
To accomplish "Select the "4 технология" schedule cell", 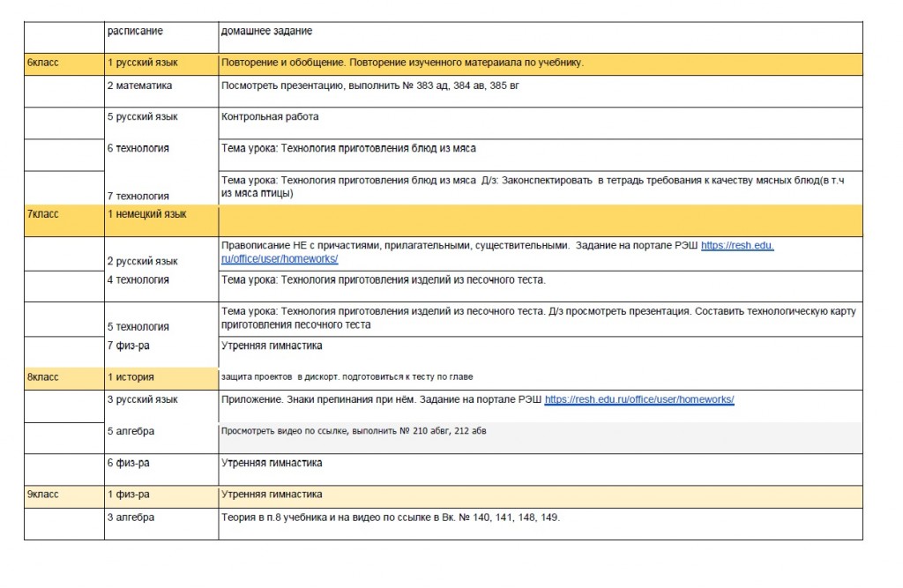I will 138,280.
